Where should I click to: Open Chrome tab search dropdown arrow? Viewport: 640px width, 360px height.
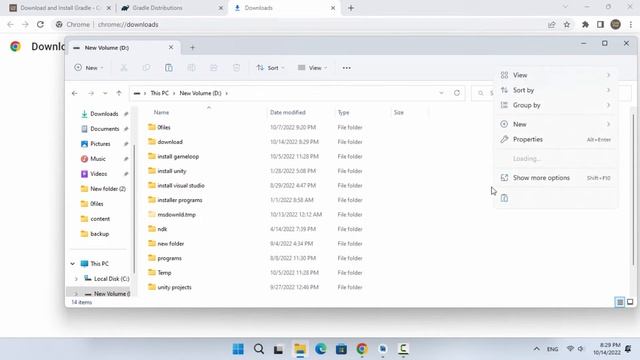click(x=565, y=7)
